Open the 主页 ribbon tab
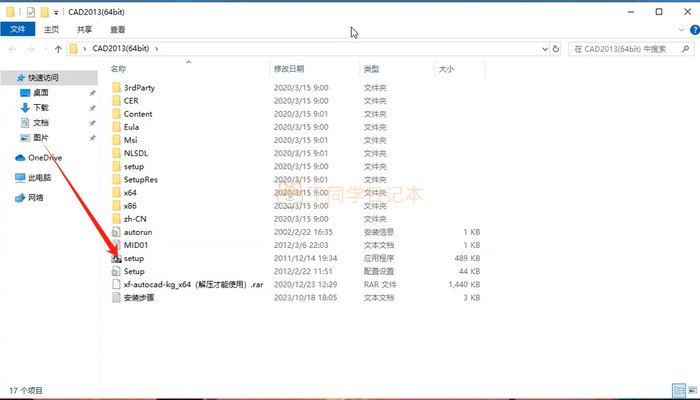 point(51,29)
